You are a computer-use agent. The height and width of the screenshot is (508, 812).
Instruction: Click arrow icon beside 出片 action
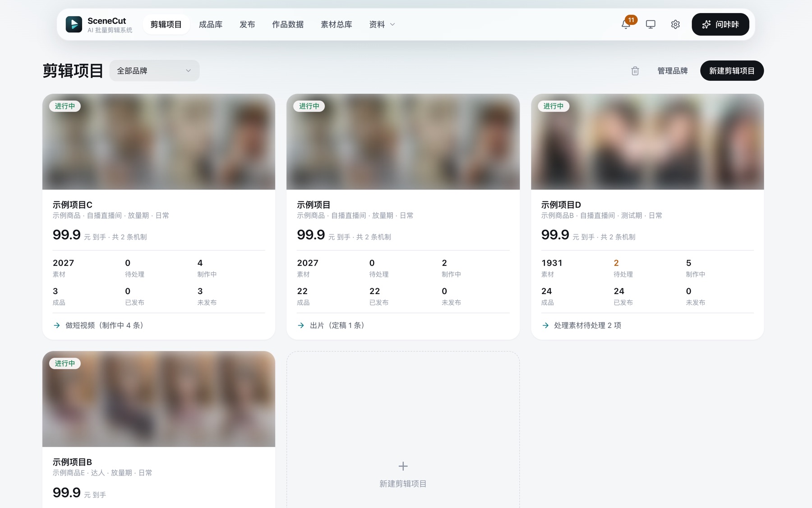[x=301, y=325]
